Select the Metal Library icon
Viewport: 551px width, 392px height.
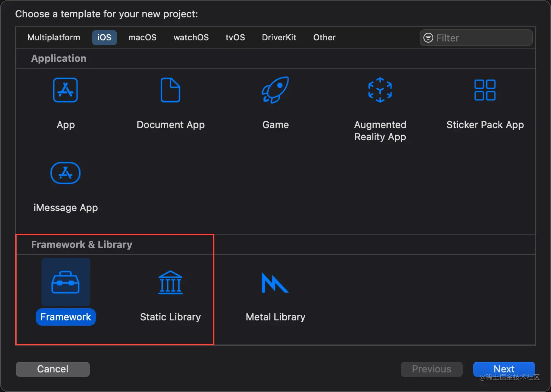[275, 283]
